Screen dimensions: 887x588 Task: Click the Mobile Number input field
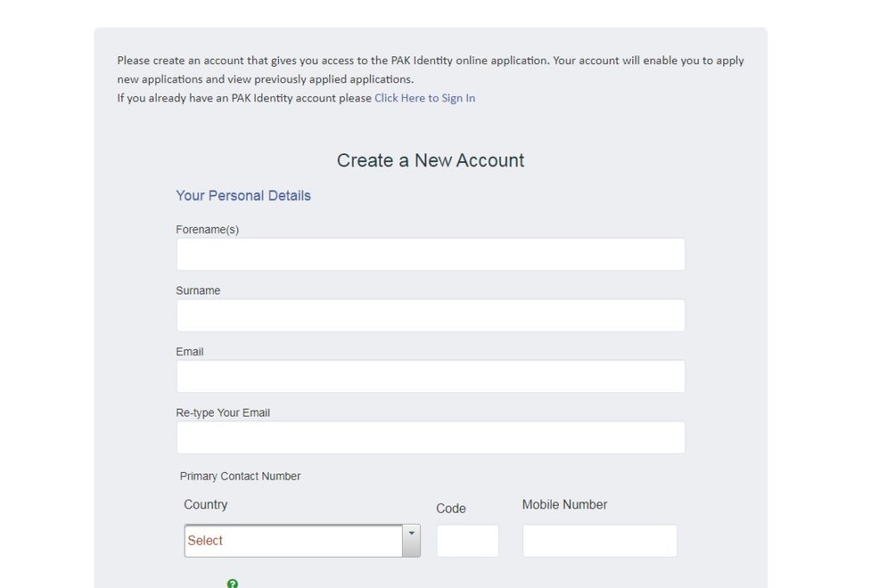coord(599,540)
